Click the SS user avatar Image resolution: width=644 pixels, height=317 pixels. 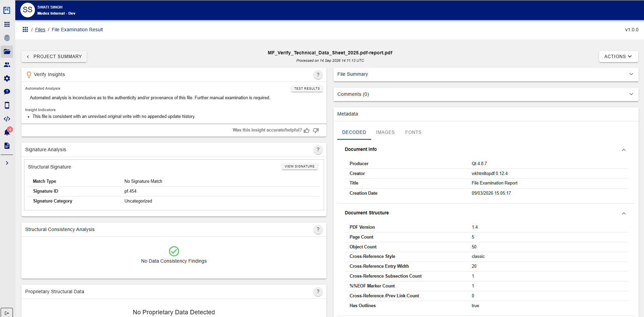27,10
